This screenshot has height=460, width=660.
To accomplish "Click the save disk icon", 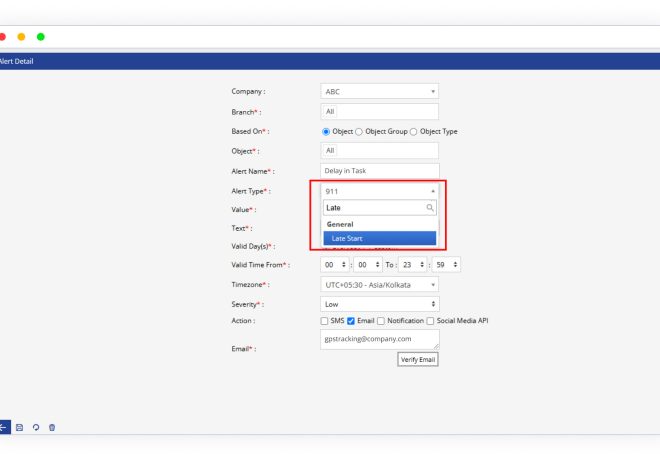I will 20,427.
